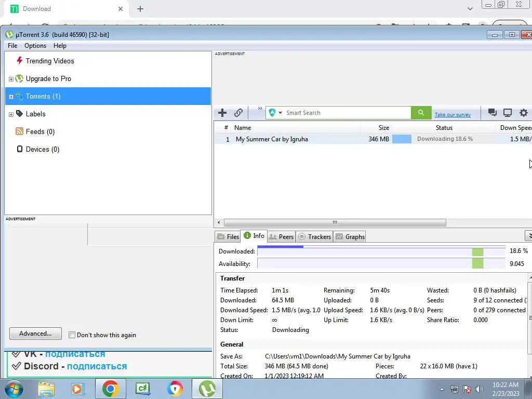The height and width of the screenshot is (399, 532).
Task: Open the Help menu
Action: coord(60,46)
